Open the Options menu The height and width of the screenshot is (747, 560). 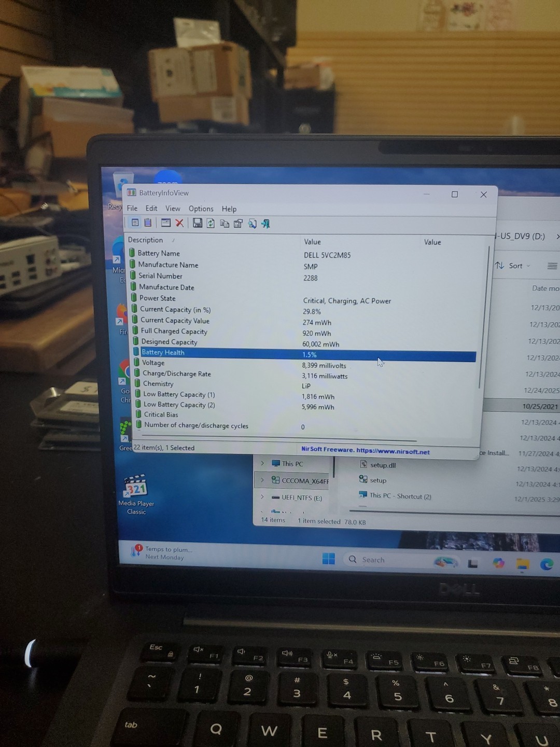[x=201, y=209]
